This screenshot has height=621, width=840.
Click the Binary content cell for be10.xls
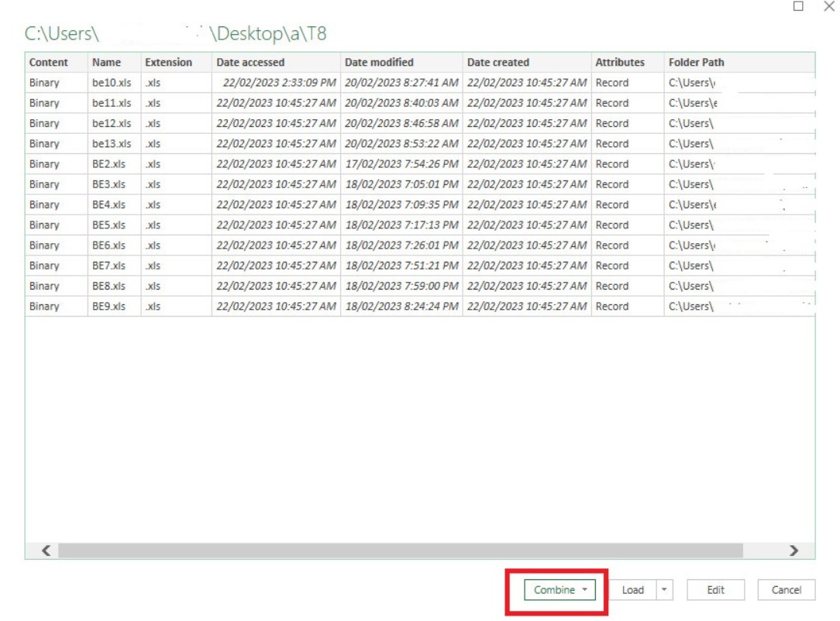point(57,82)
